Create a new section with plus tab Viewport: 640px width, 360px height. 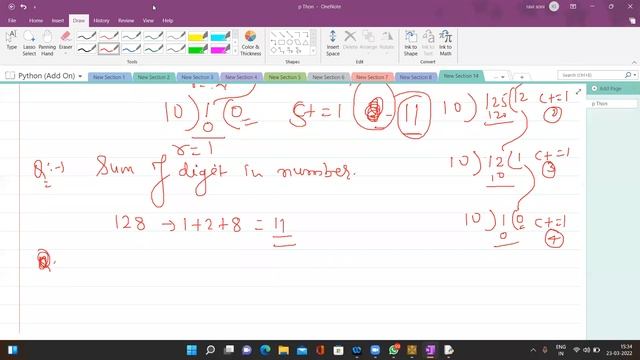point(521,77)
